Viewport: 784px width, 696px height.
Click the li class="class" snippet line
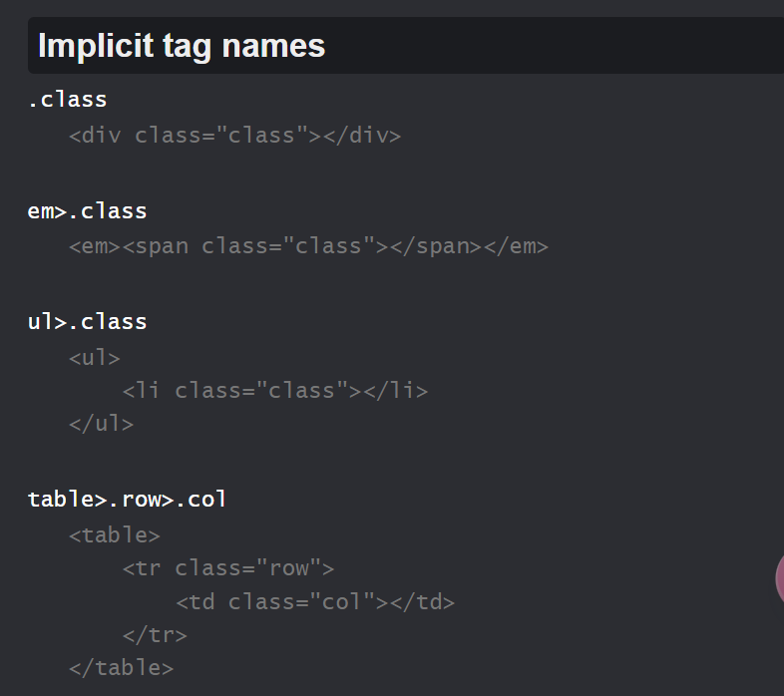[275, 391]
